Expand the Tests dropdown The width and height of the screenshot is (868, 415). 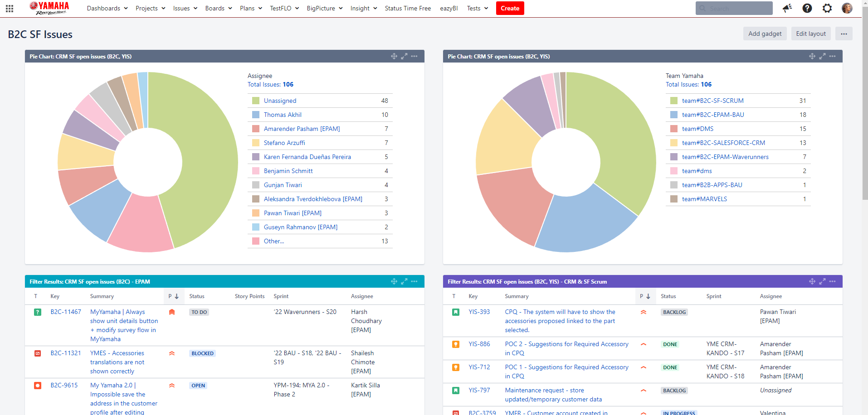(x=478, y=8)
